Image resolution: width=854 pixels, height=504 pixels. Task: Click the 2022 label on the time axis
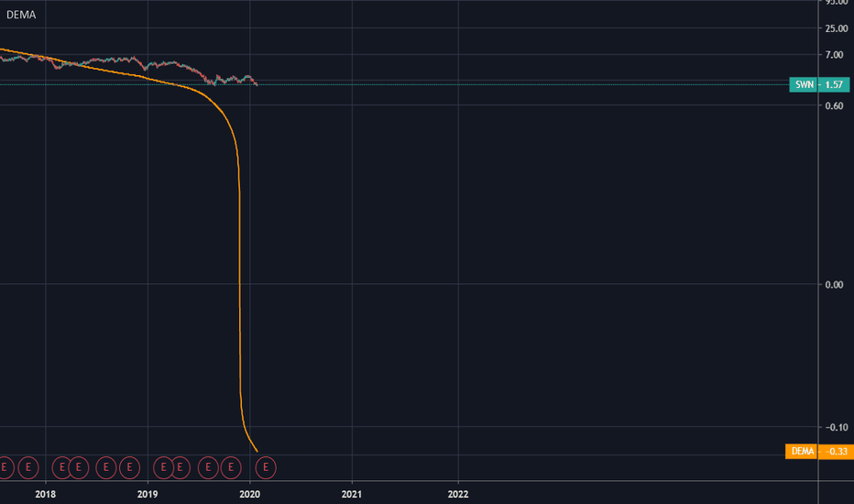(458, 494)
